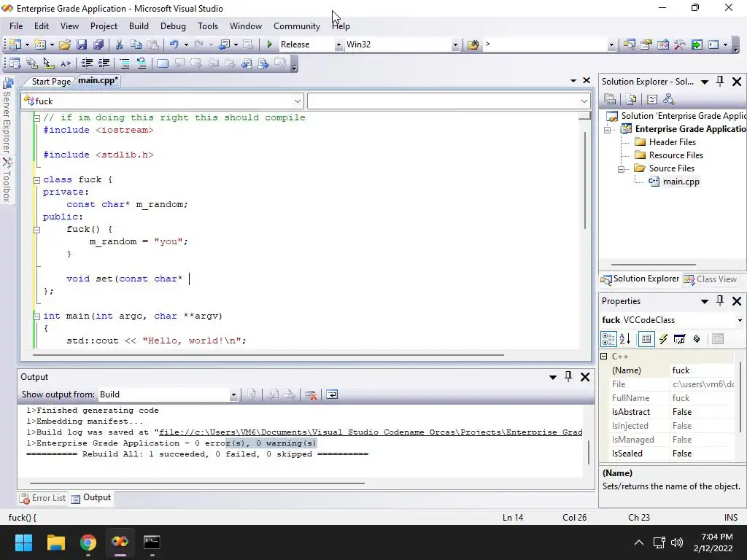
Task: Click the Display Object Member List icon
Action: (x=15, y=63)
